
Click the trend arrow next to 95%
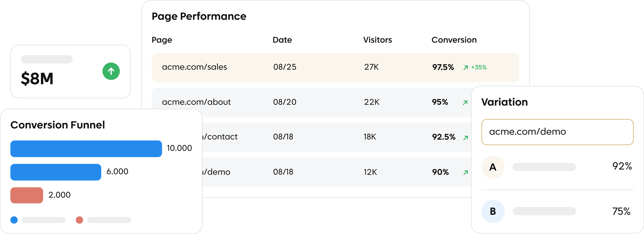click(465, 103)
